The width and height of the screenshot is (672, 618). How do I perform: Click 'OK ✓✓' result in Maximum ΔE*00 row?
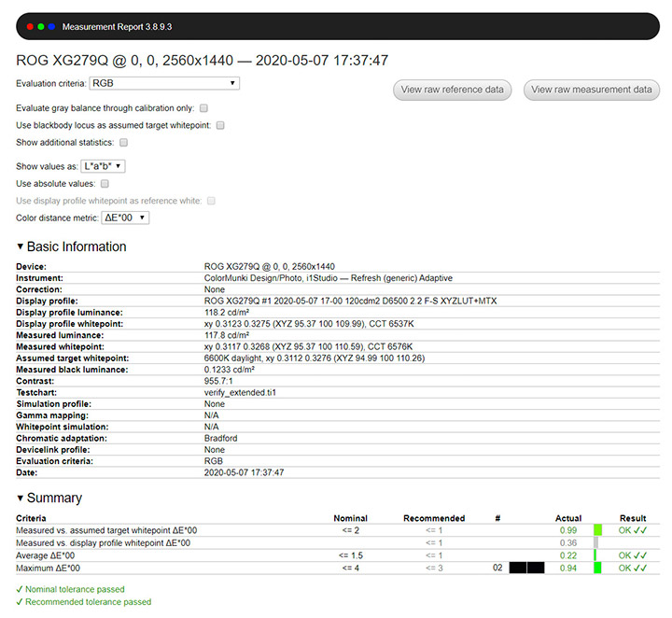coord(633,568)
